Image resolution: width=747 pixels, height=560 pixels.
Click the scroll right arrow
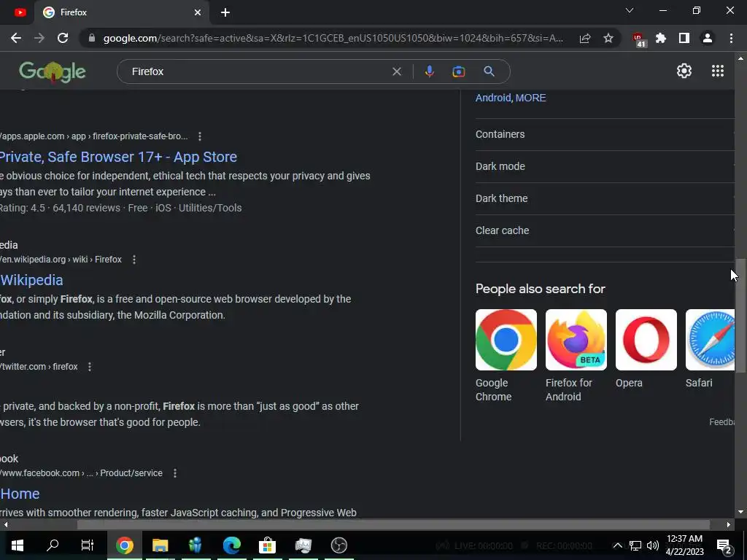729,525
